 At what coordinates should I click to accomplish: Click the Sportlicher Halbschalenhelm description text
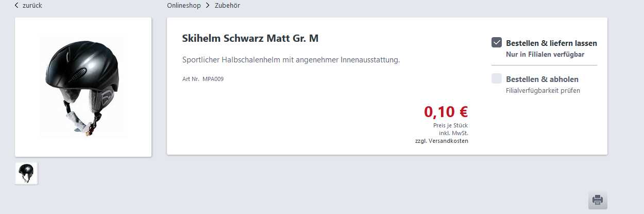pyautogui.click(x=291, y=60)
